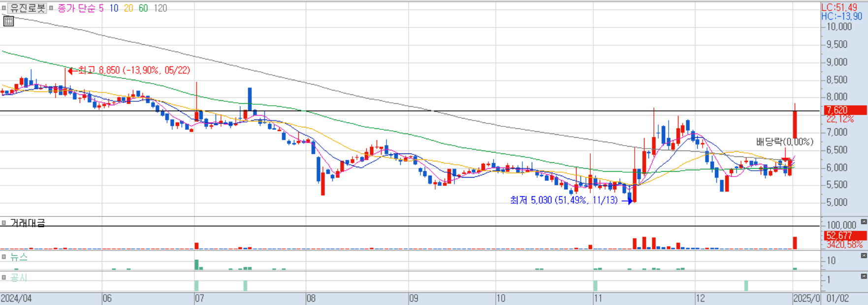Click the early July green news count bar
The image size is (868, 305).
tap(196, 265)
